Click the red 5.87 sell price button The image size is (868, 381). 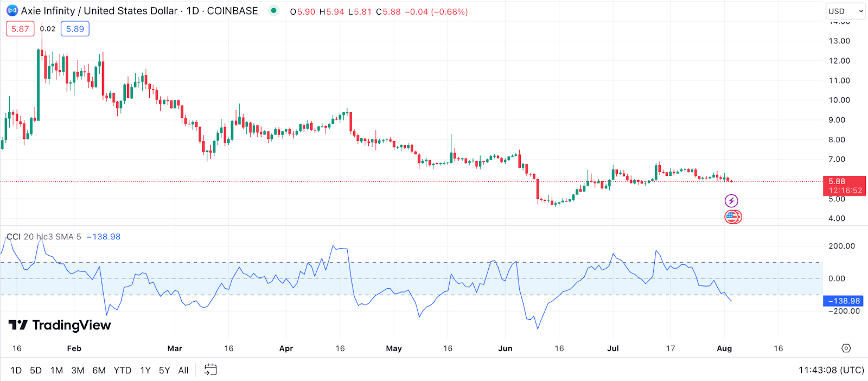(20, 29)
